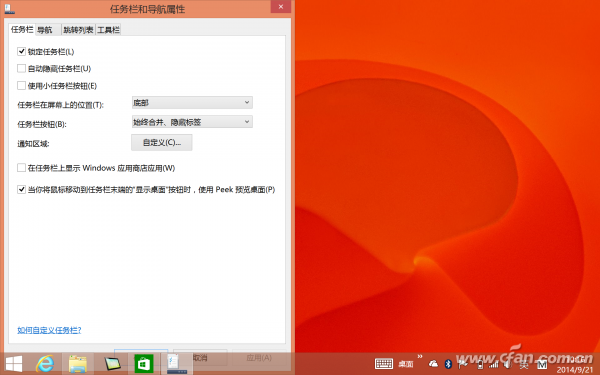Open the tablet app icon on the taskbar

coord(112,364)
